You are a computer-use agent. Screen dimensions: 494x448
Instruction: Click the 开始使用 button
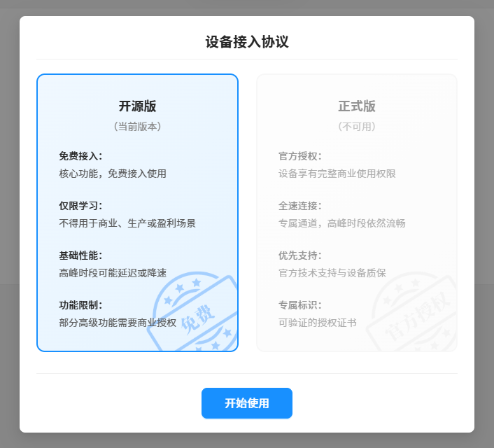pos(246,403)
